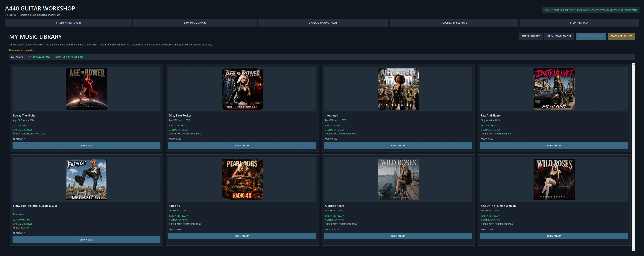Open album Dirty Face Rocker

(x=242, y=146)
